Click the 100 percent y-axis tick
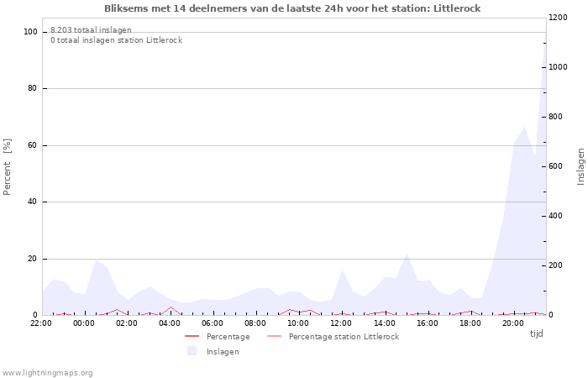The image size is (588, 378). pos(30,32)
